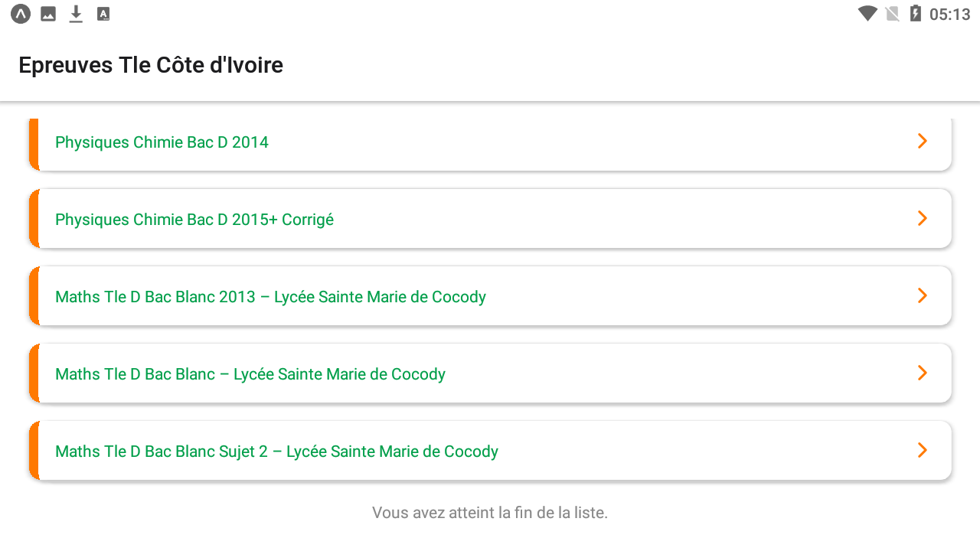Tap the image notification icon in status bar
Screen dimensions: 980x551
click(x=48, y=14)
